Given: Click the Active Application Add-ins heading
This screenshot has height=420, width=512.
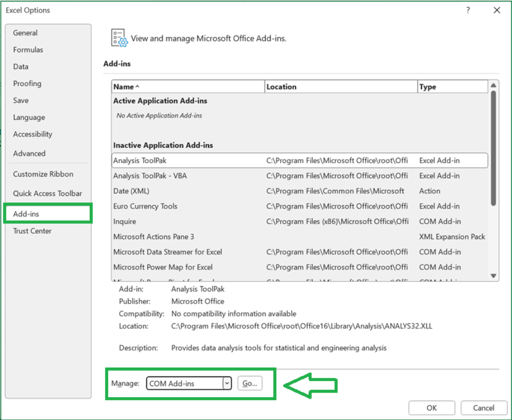Looking at the screenshot, I should 160,101.
